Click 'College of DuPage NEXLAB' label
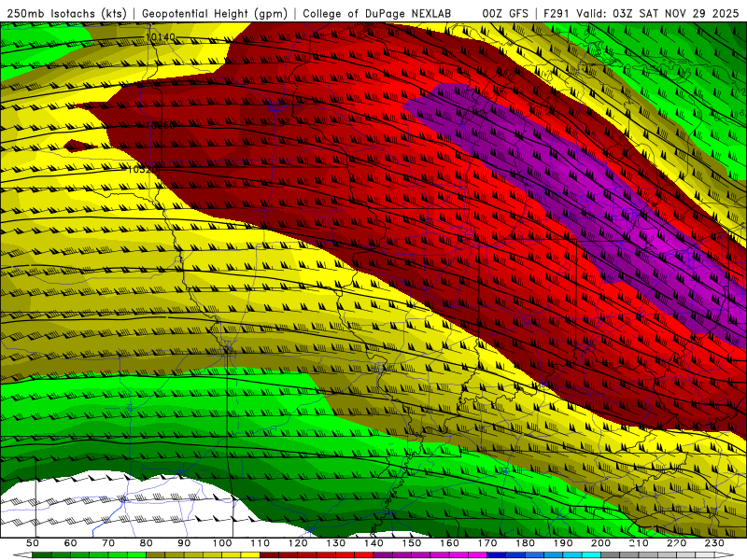The height and width of the screenshot is (560, 747). coord(377,14)
